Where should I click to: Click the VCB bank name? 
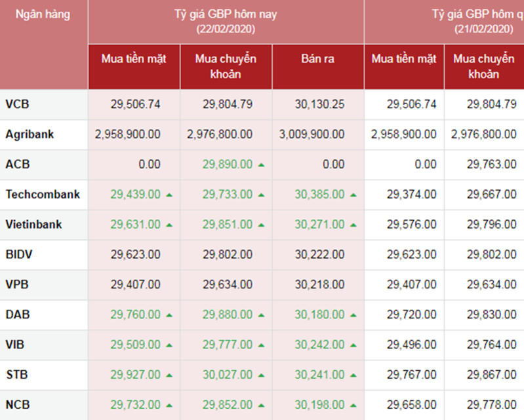[x=17, y=104]
